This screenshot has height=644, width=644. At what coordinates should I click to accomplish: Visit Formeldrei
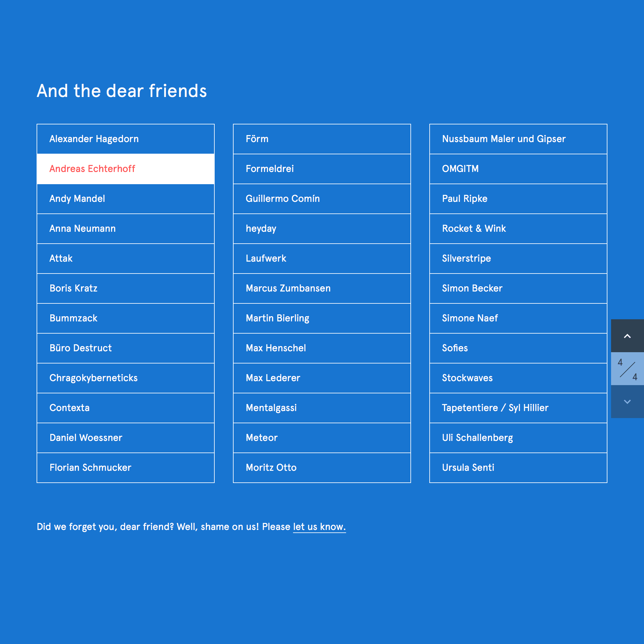point(322,169)
